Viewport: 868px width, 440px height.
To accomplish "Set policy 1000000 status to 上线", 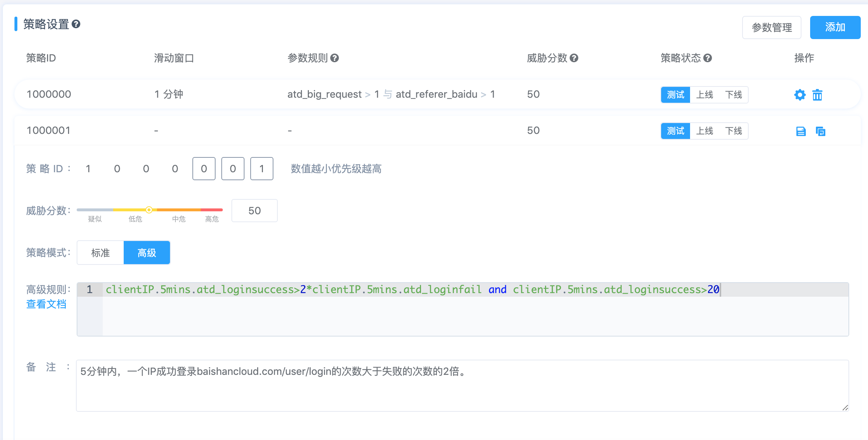I will [x=705, y=95].
